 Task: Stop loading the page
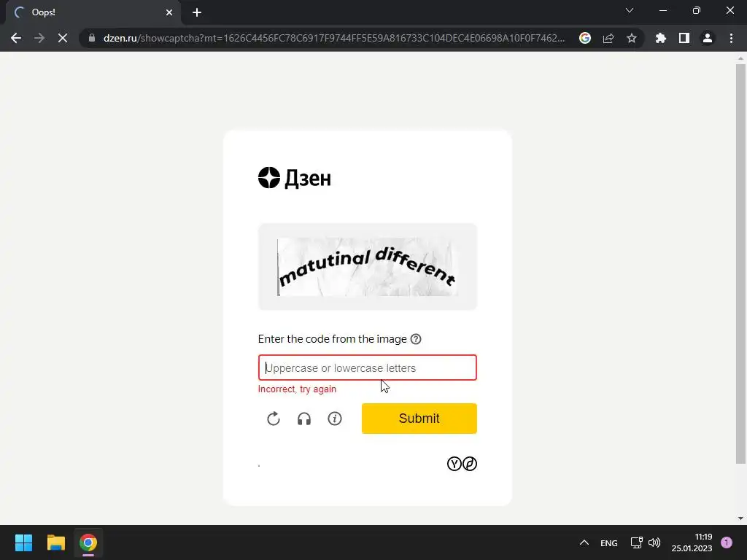63,38
